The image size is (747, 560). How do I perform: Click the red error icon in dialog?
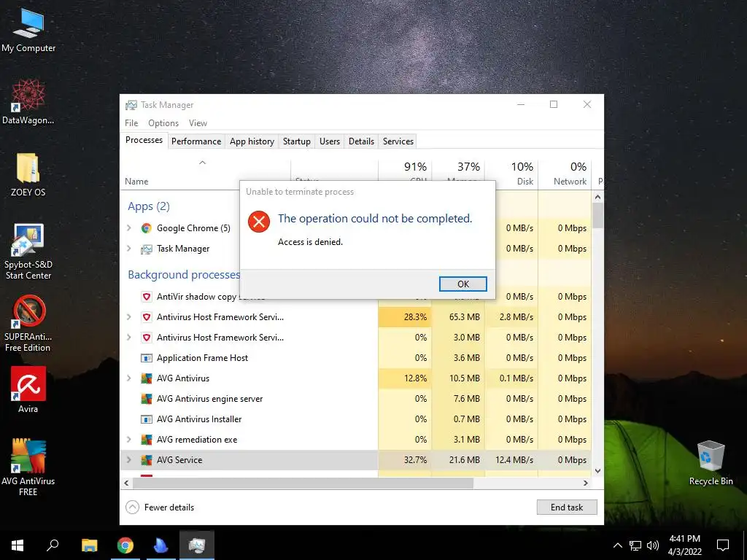point(259,222)
